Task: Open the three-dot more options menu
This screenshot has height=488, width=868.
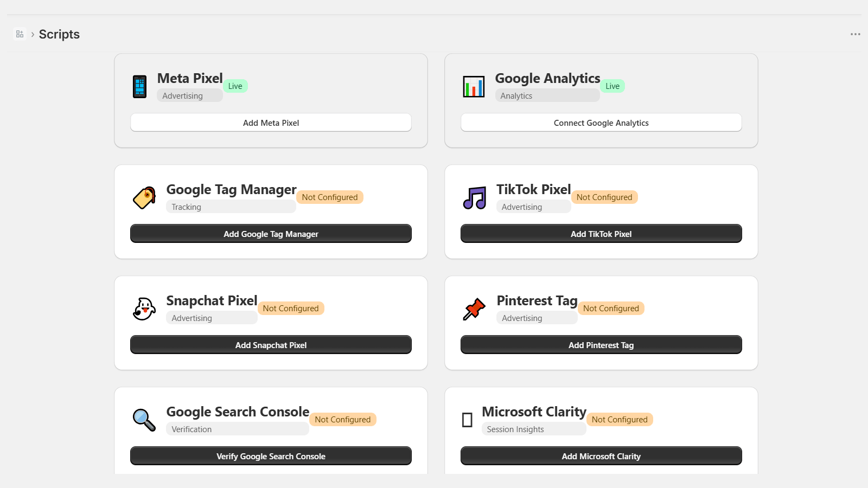Action: tap(856, 34)
